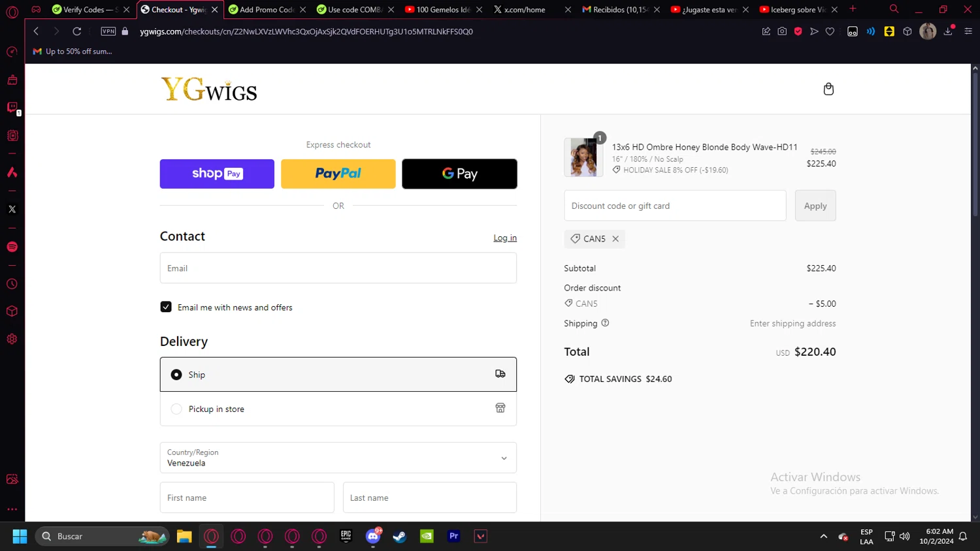Open X (Twitter) in the sidebar
This screenshot has width=980, height=551.
(x=12, y=210)
